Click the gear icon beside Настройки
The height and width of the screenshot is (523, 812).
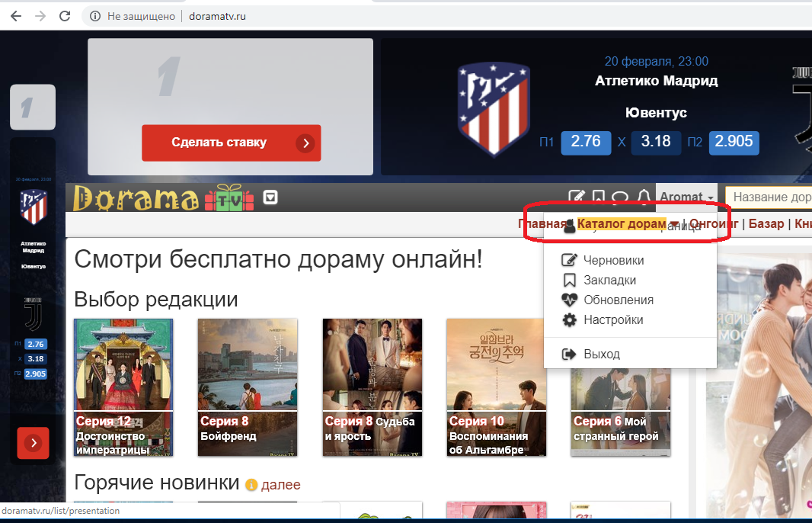point(569,319)
